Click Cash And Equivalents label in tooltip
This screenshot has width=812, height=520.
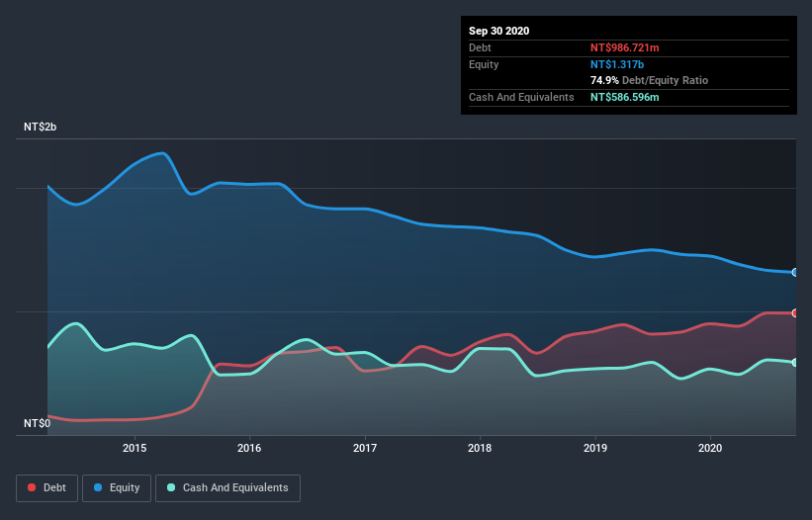521,97
